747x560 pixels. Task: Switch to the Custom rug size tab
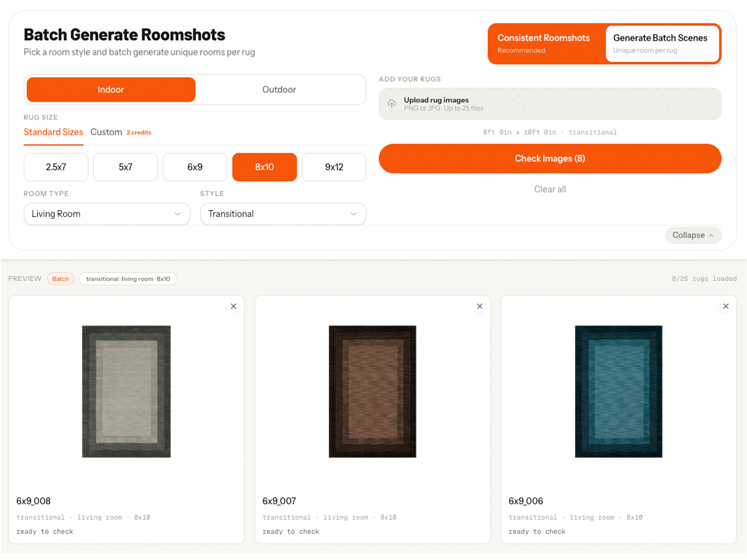106,132
